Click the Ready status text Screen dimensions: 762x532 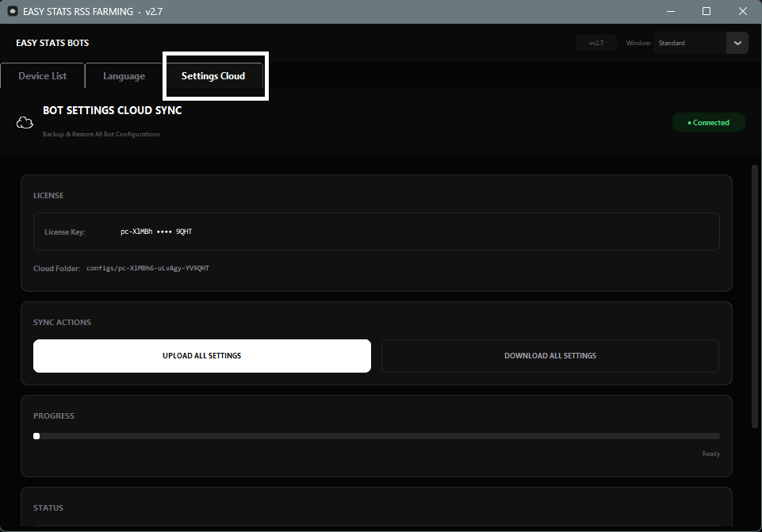711,454
